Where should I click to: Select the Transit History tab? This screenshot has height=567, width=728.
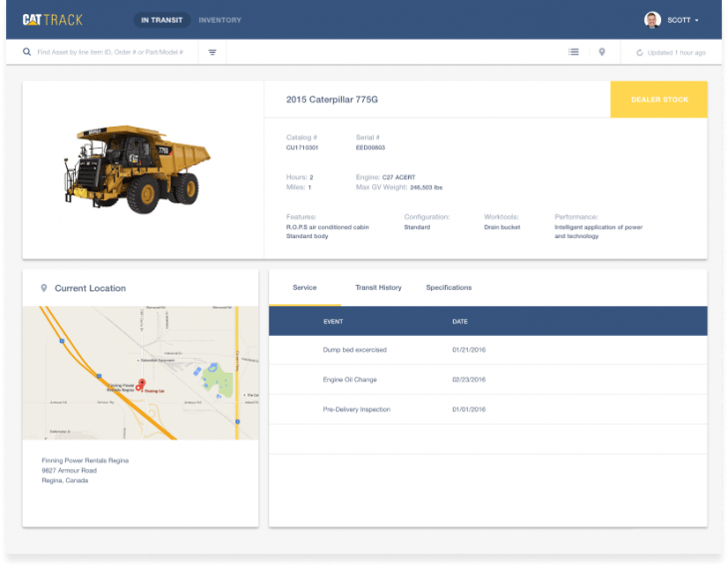point(378,288)
